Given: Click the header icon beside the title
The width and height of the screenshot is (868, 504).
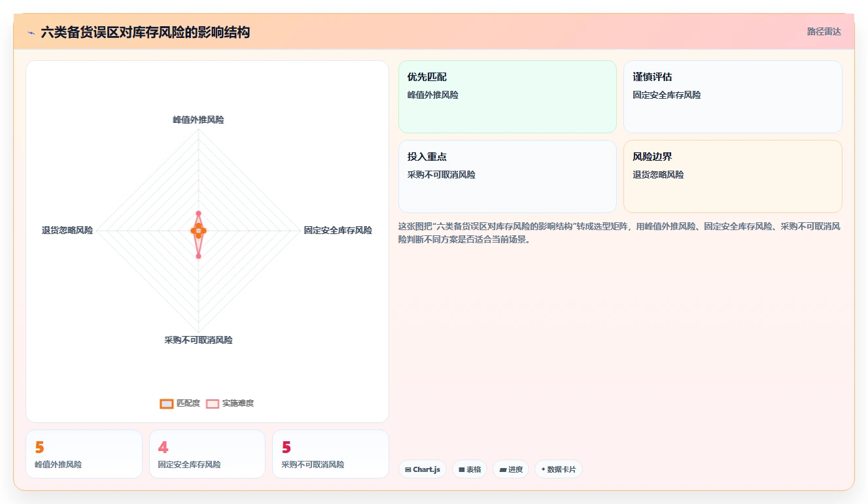Looking at the screenshot, I should (31, 33).
